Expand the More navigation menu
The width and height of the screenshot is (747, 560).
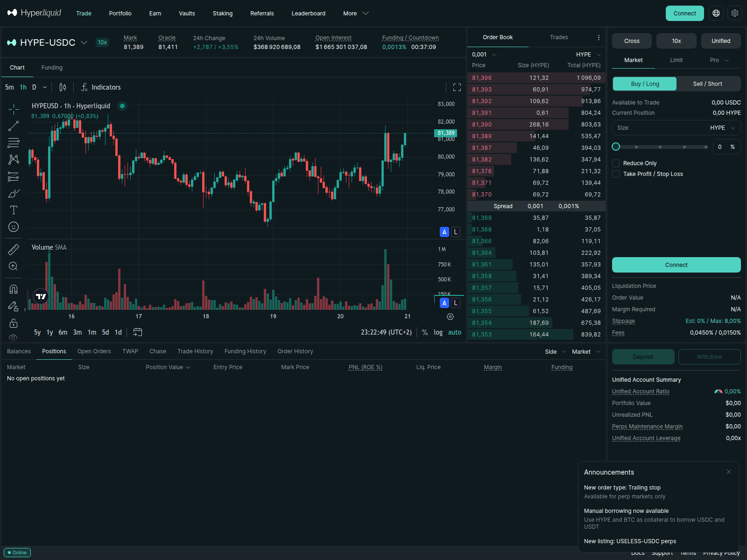tap(356, 14)
